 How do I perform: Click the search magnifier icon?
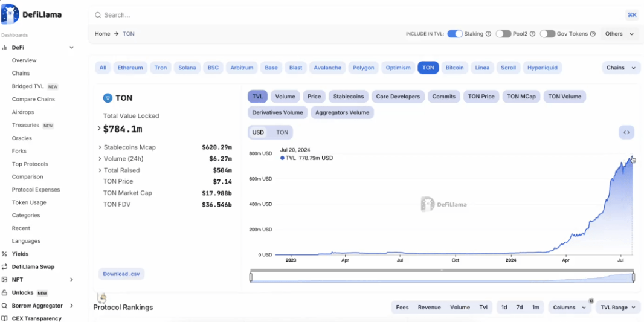[98, 15]
